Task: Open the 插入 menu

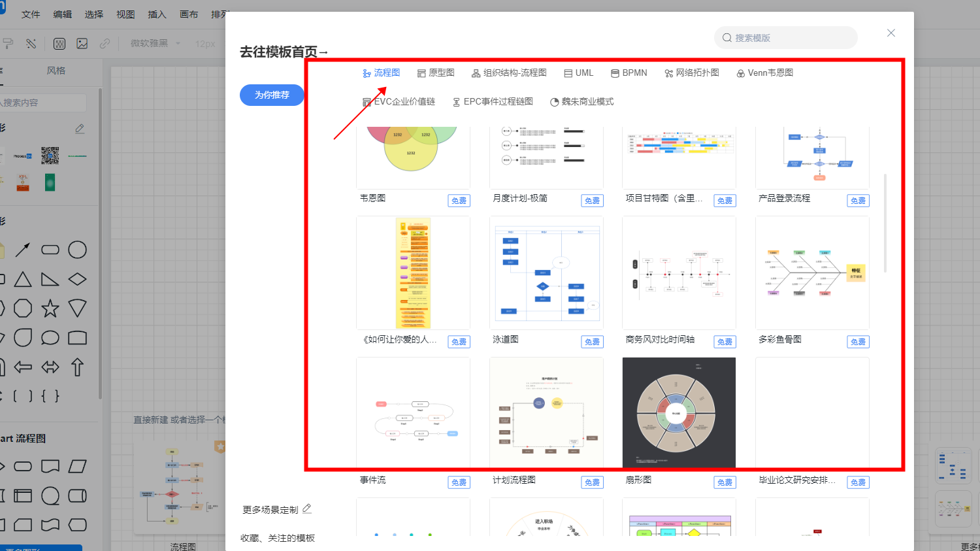Action: tap(157, 14)
